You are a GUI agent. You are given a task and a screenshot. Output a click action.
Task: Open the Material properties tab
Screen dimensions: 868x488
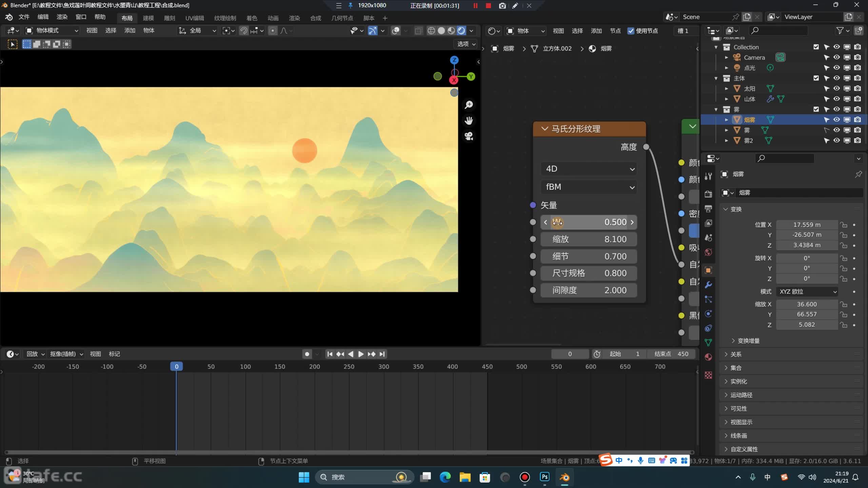click(708, 357)
